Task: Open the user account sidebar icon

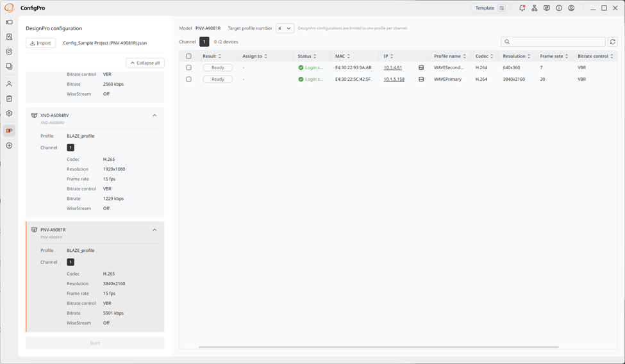Action: [9, 84]
